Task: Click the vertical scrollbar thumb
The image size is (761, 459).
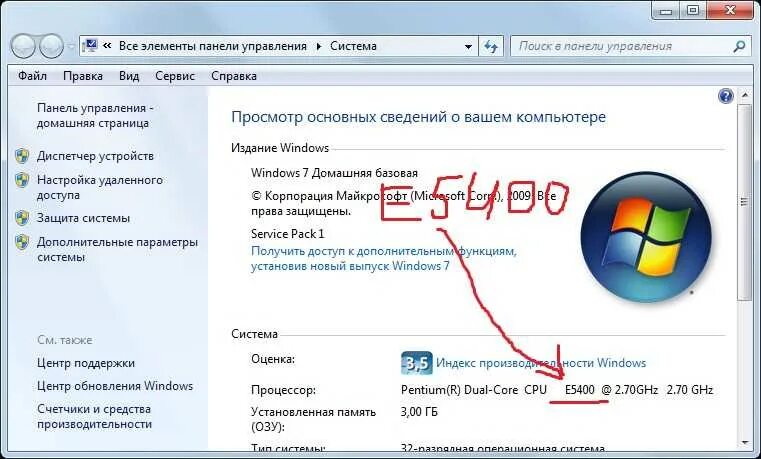Action: [744, 202]
